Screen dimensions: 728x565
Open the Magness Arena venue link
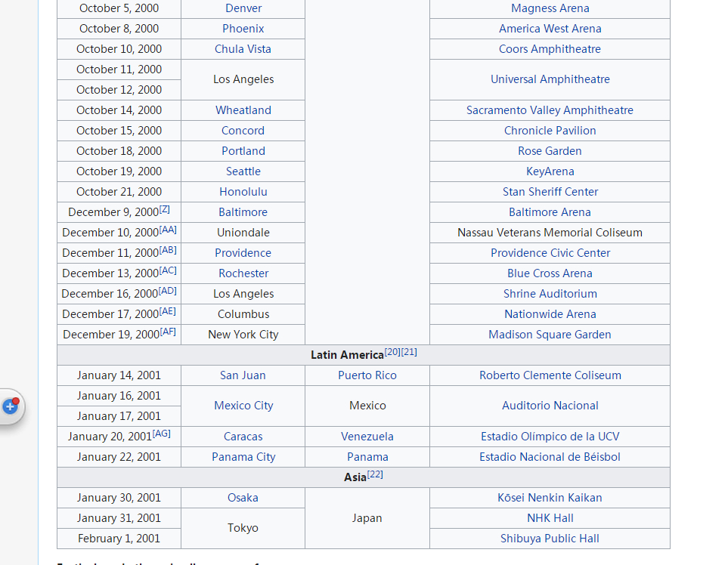click(550, 8)
